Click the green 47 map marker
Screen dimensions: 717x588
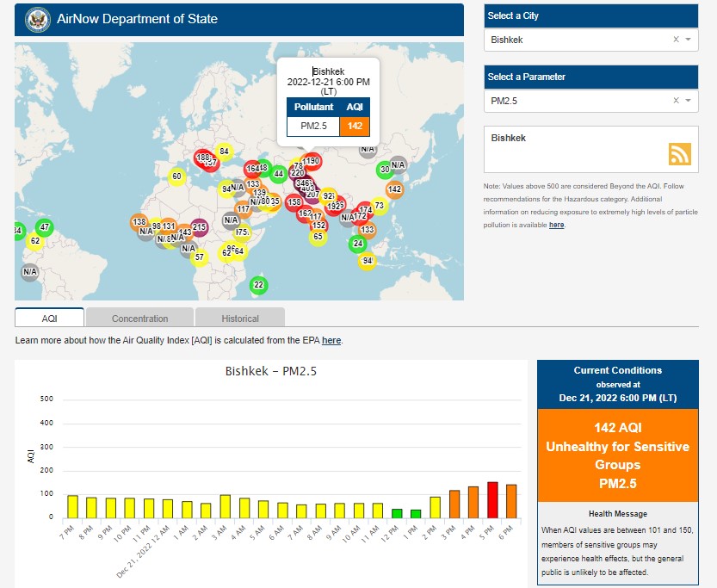(x=45, y=228)
